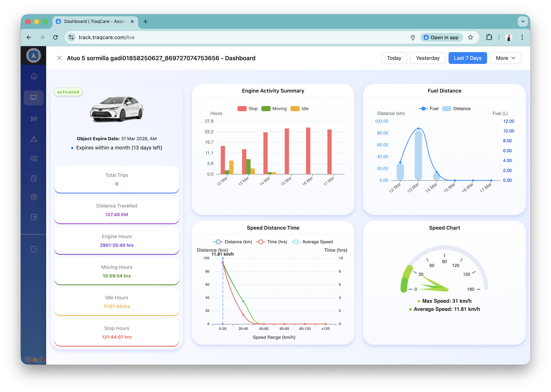Click the Open in app button
The width and height of the screenshot is (551, 392).
(441, 38)
